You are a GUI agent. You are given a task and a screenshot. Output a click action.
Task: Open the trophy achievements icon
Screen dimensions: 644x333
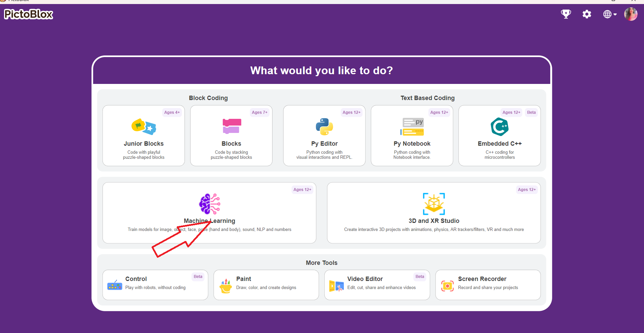pos(566,14)
